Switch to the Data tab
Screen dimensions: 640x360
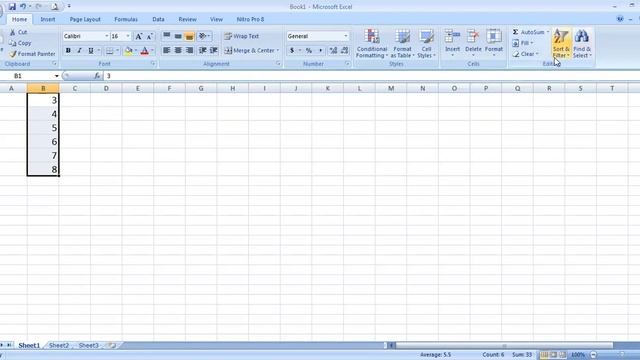coord(158,19)
